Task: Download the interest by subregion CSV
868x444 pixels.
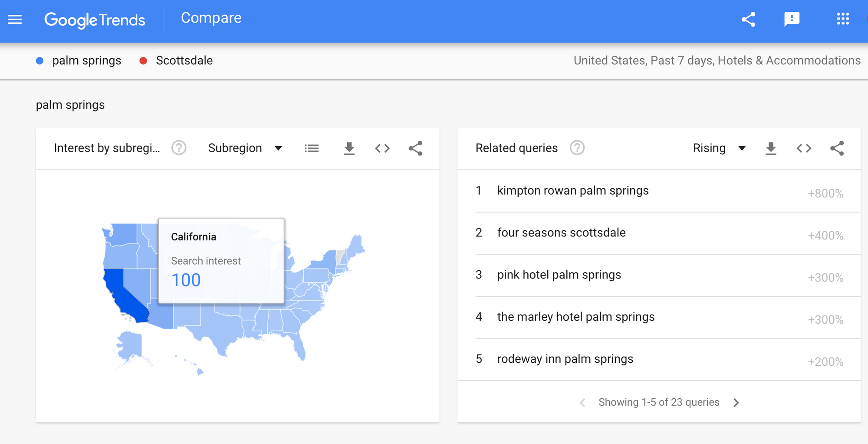Action: click(349, 149)
